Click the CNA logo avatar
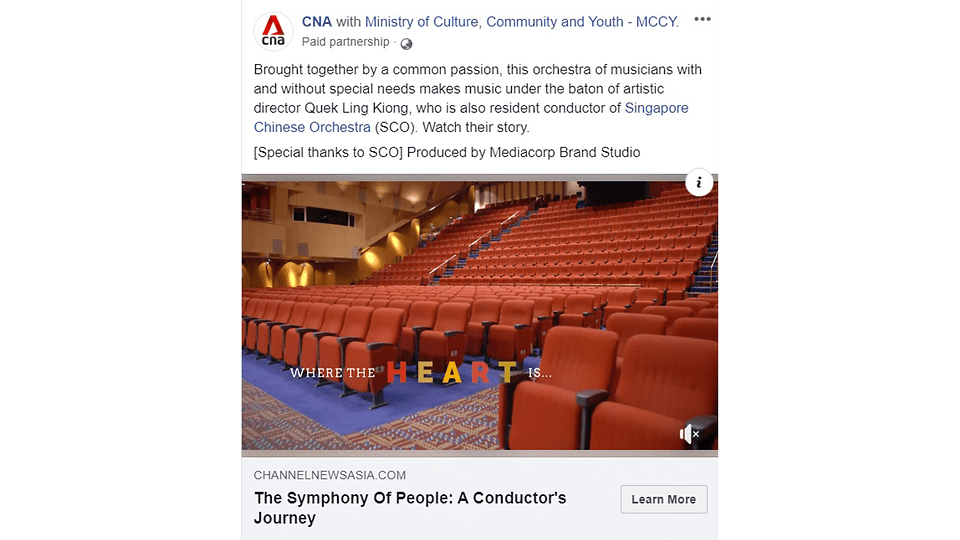 tap(273, 31)
